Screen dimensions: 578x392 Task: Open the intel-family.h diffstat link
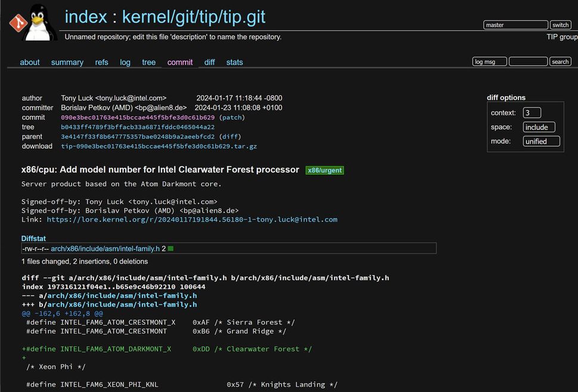(105, 248)
